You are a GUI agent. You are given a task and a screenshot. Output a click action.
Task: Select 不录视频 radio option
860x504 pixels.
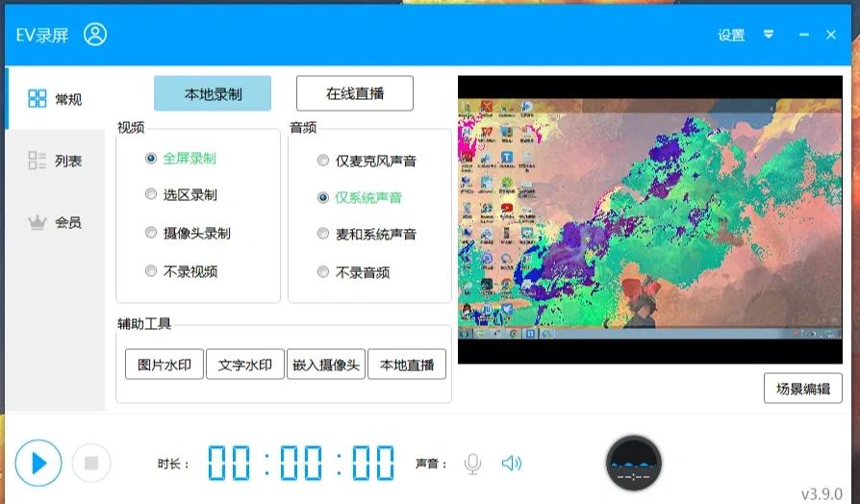point(181,271)
